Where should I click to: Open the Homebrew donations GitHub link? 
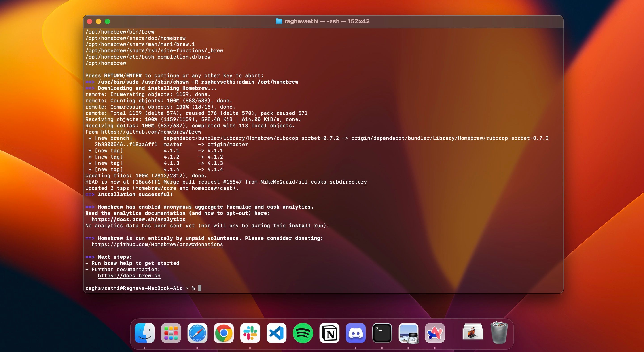(157, 244)
